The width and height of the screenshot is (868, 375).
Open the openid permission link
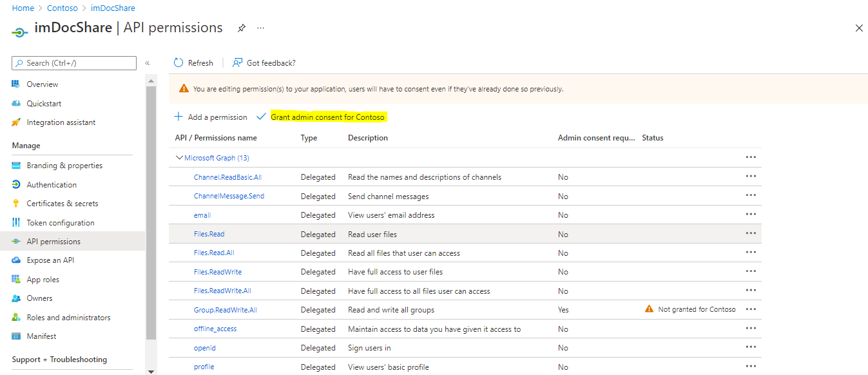pyautogui.click(x=205, y=348)
